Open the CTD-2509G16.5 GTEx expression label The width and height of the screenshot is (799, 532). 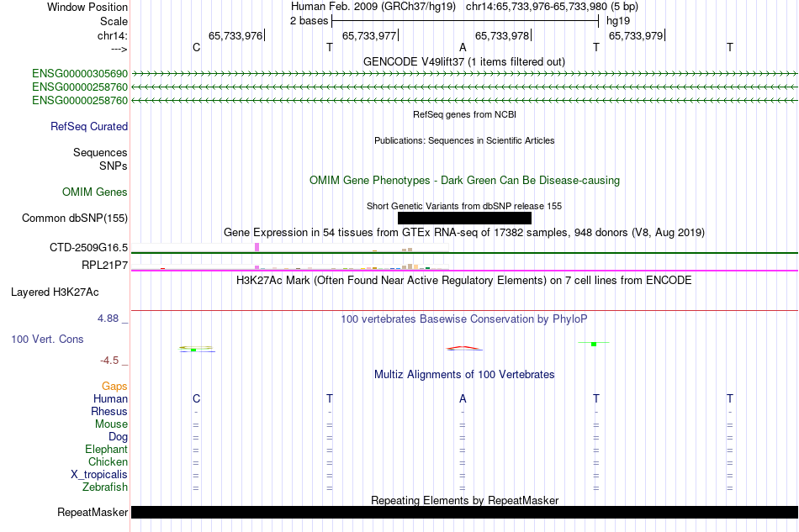(88, 247)
